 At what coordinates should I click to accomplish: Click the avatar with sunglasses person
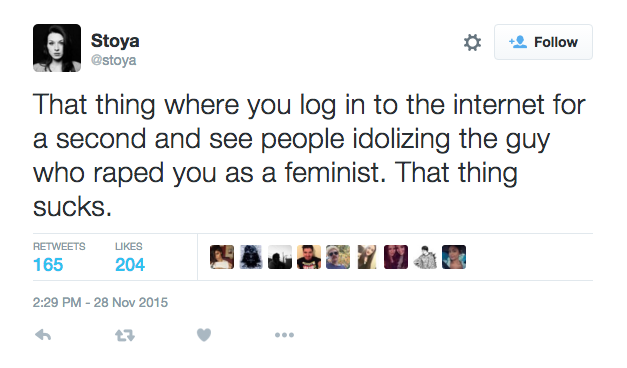[338, 257]
